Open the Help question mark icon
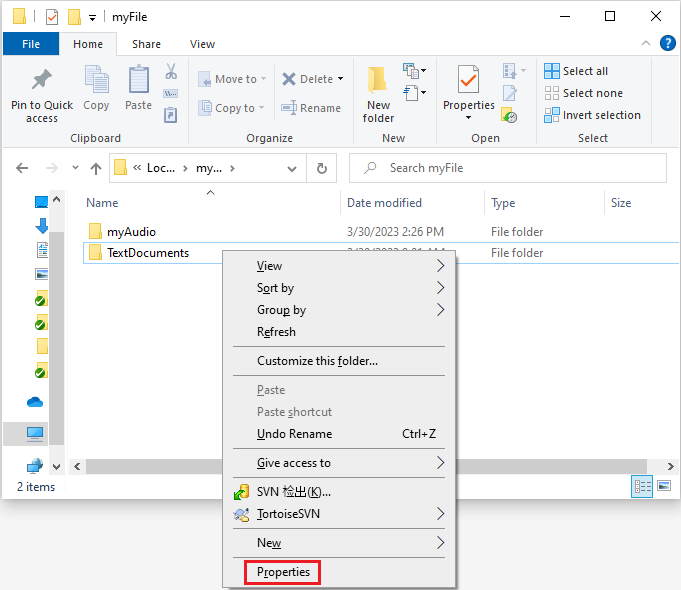Viewport: 681px width, 590px height. coord(668,43)
